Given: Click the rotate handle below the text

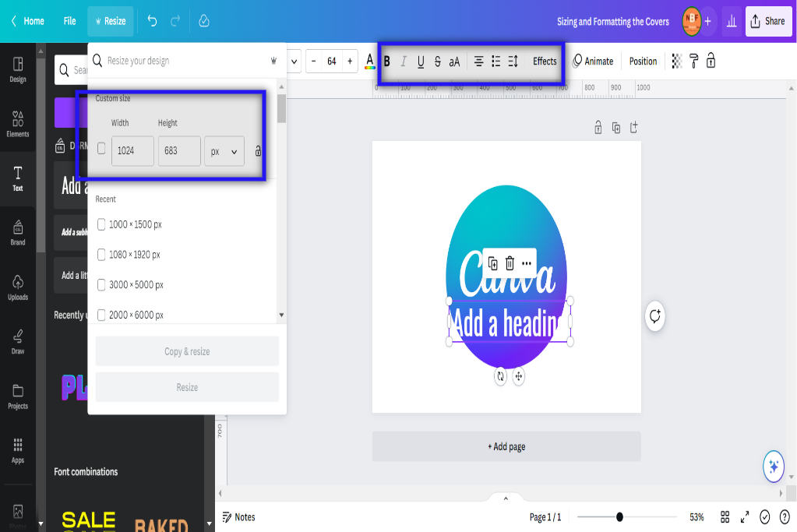Looking at the screenshot, I should (x=501, y=376).
